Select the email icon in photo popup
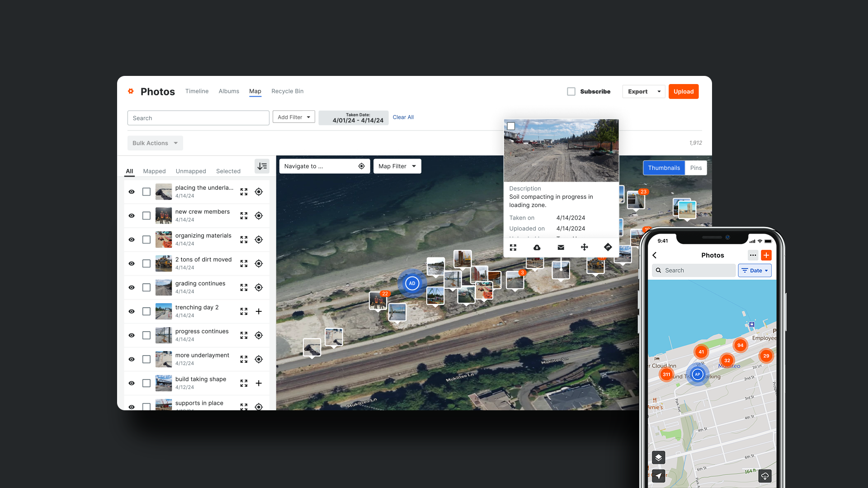 click(561, 248)
